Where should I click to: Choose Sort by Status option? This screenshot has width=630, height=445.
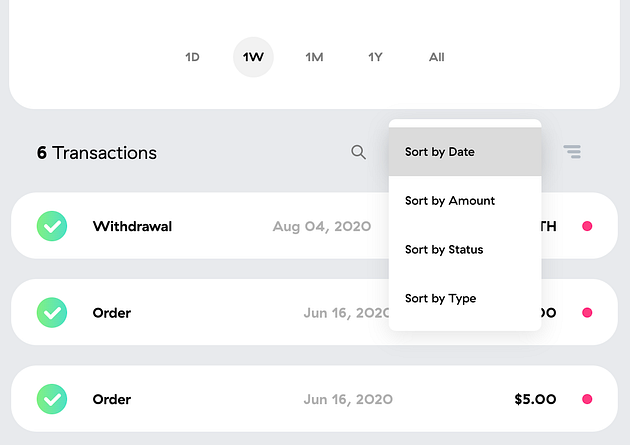(465, 249)
